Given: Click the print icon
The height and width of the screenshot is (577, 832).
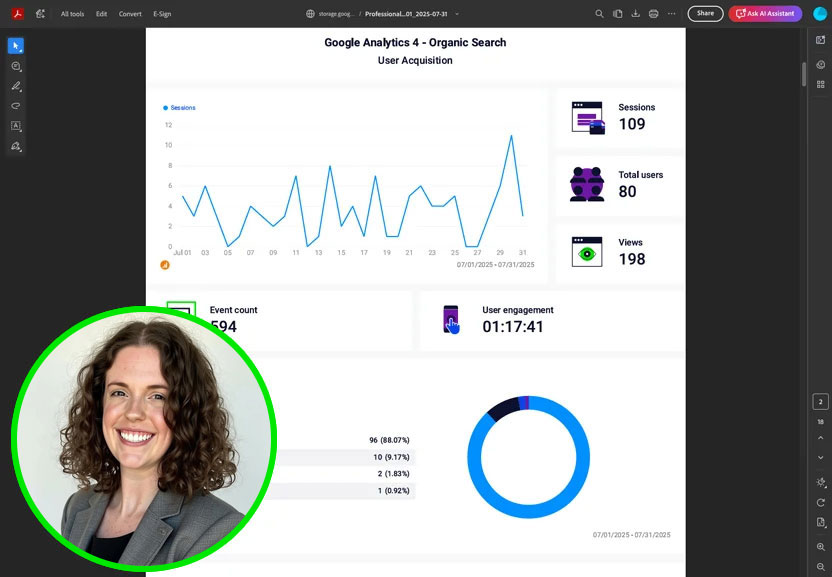Looking at the screenshot, I should pyautogui.click(x=653, y=14).
